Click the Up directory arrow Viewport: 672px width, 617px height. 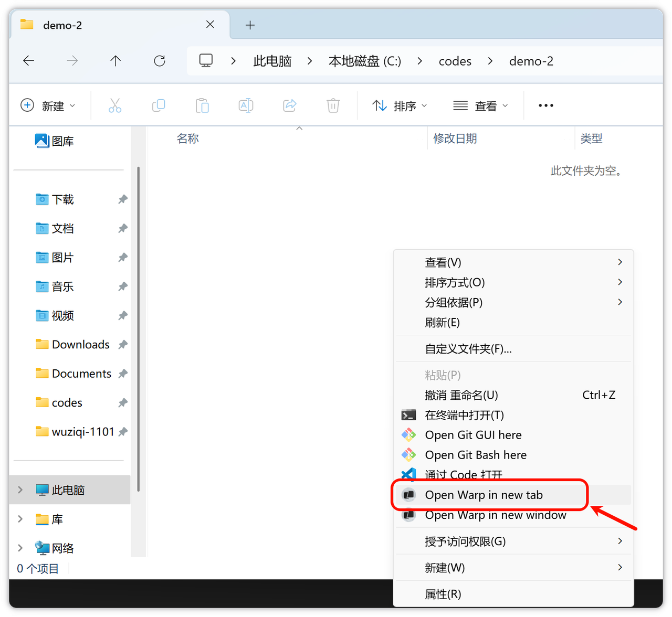[115, 61]
